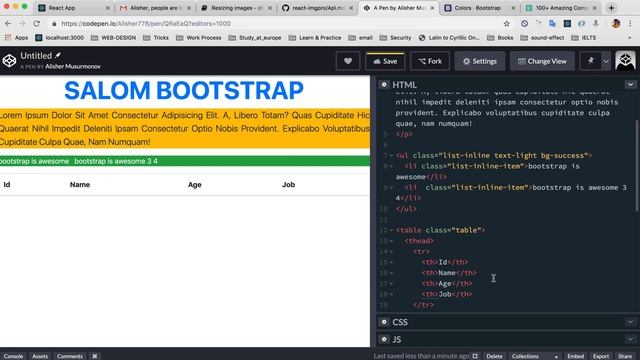Open CSS editor settings gear
640x360 pixels.
click(384, 322)
